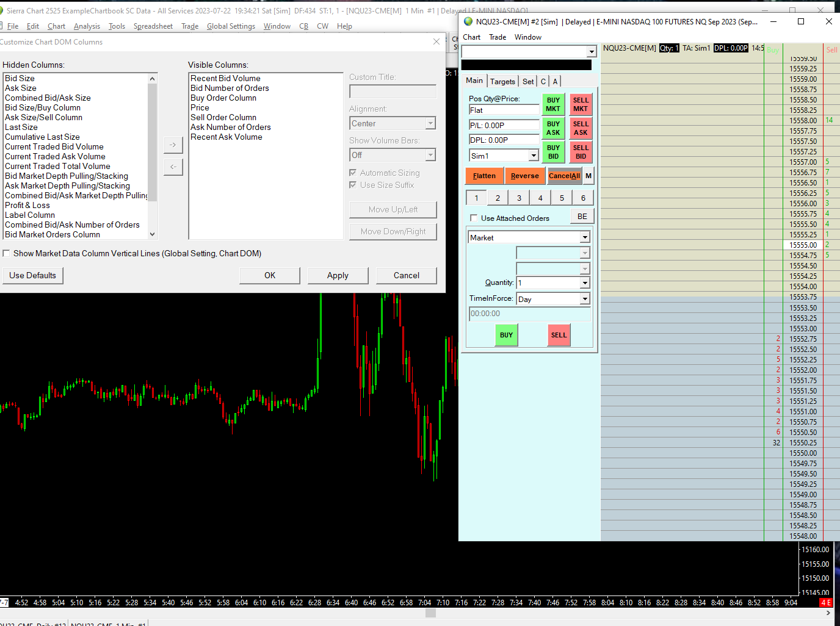
Task: Switch to the Set tab
Action: [528, 81]
